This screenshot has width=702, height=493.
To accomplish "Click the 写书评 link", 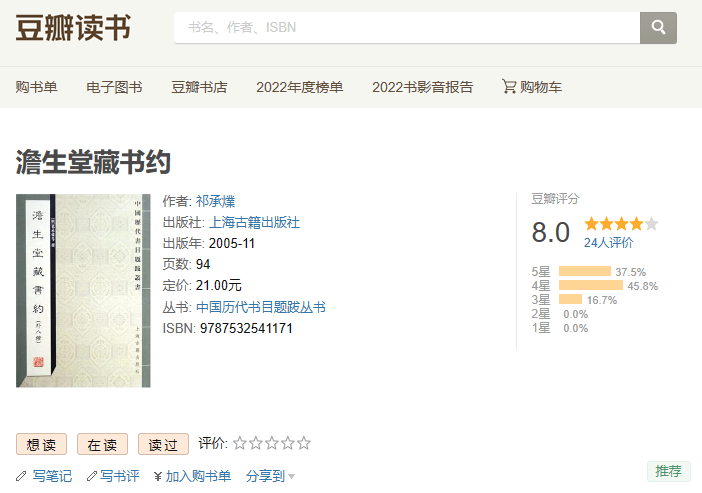I will (x=120, y=476).
